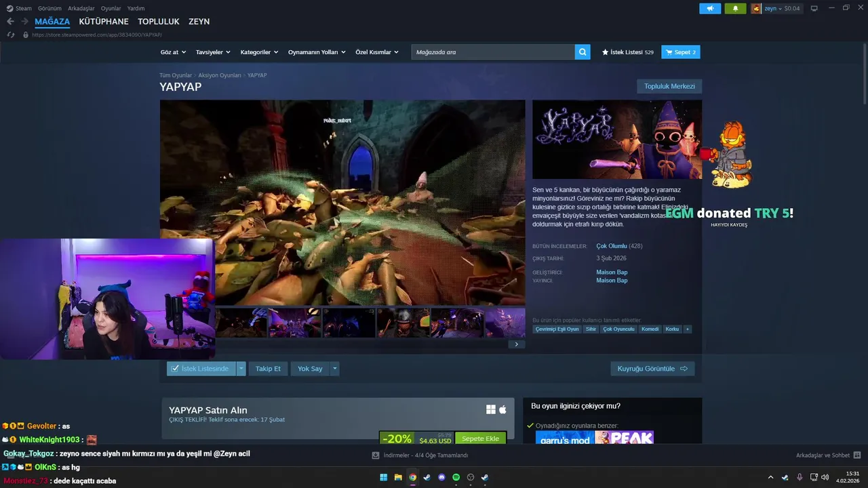
Task: Open Windows Start button
Action: point(384,477)
